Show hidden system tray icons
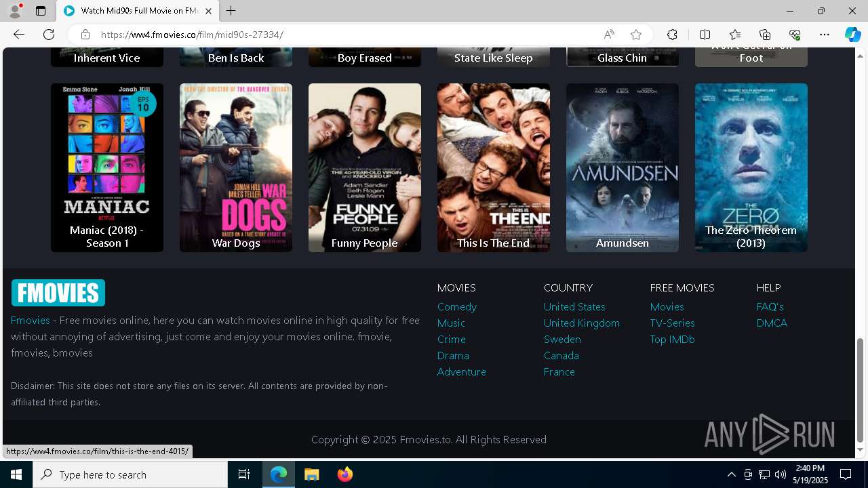Viewport: 868px width, 488px height. coord(731,474)
